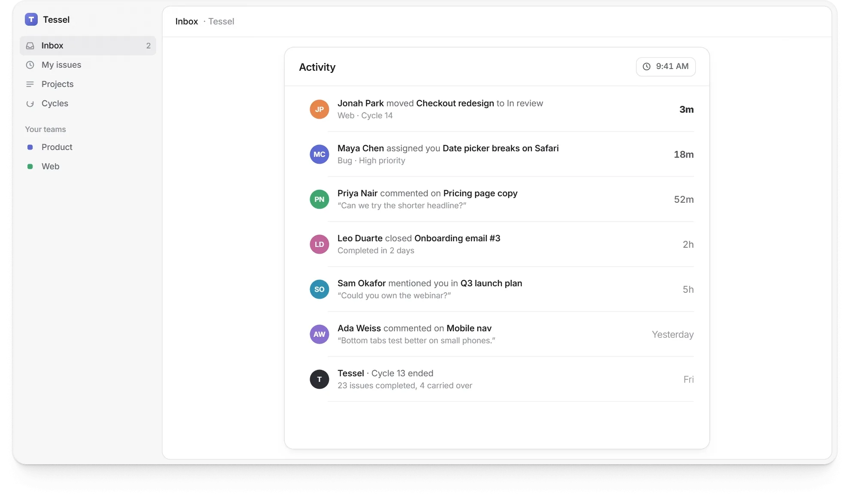Click the dark Tessel T avatar

click(x=320, y=379)
